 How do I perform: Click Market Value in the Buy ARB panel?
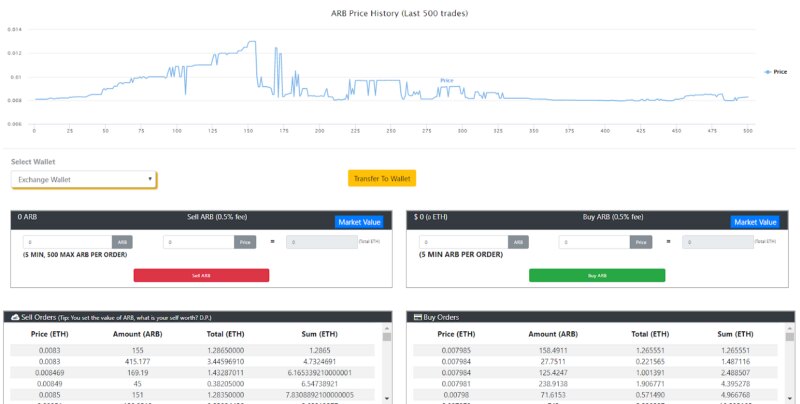755,222
